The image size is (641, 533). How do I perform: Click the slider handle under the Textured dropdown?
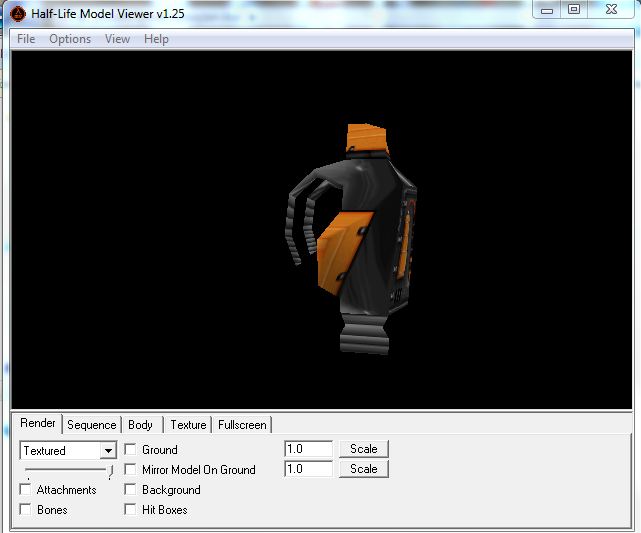tap(111, 470)
